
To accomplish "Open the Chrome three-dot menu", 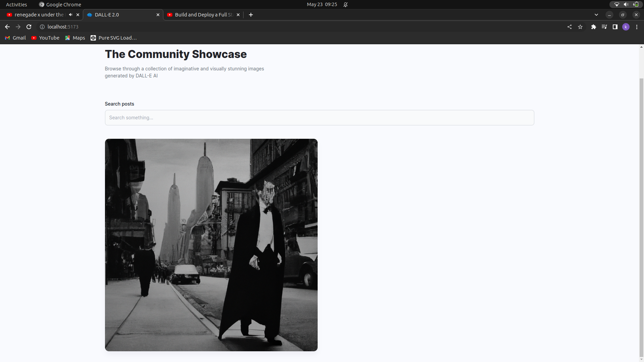I will (x=637, y=27).
